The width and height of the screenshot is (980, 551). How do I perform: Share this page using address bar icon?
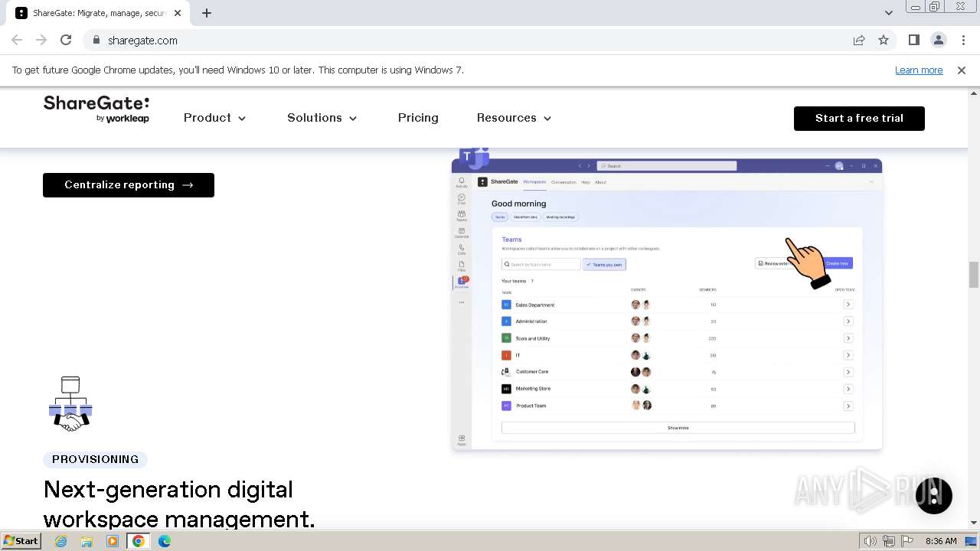(859, 41)
